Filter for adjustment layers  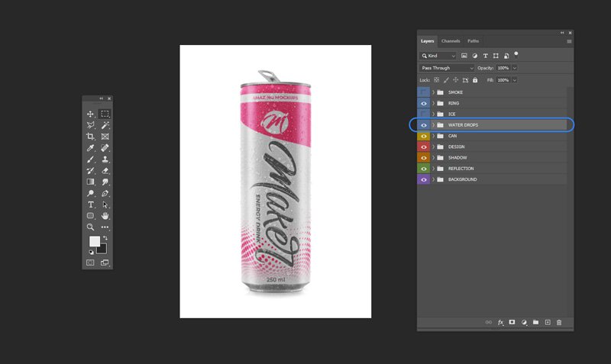pos(474,56)
